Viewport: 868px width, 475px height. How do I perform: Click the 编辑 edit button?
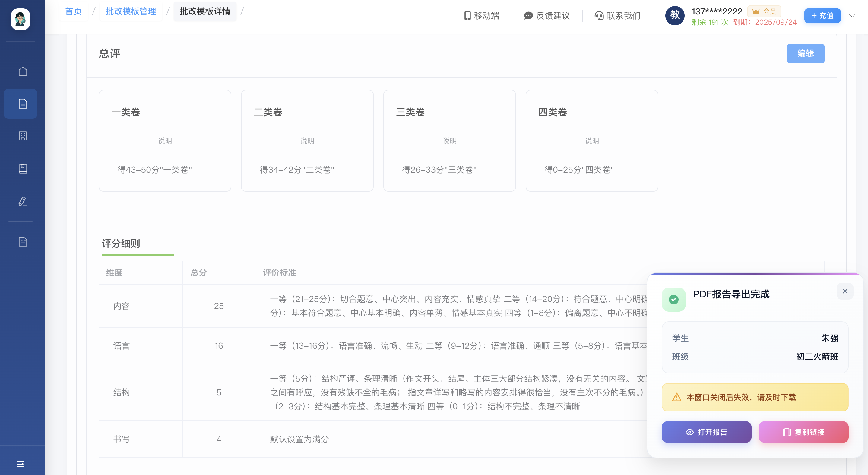point(806,53)
